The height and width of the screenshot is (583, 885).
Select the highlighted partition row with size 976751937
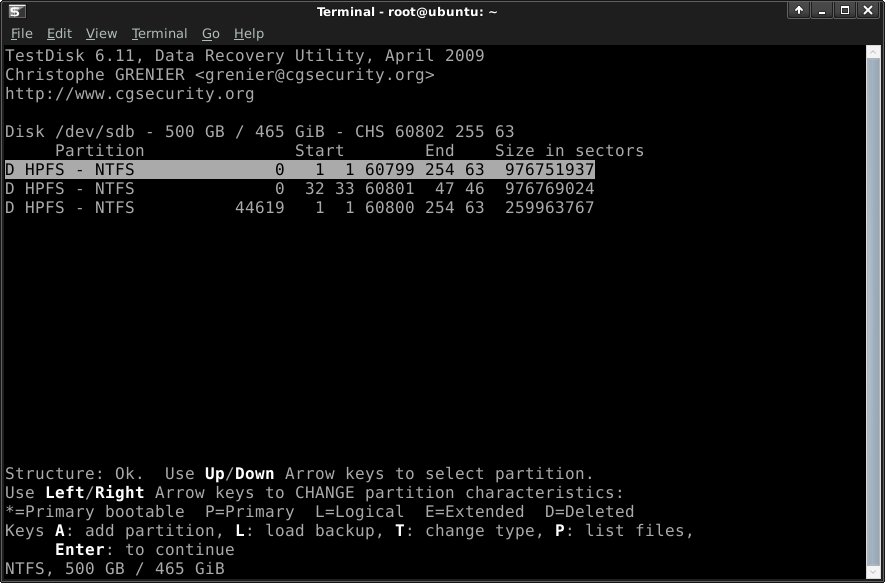(x=300, y=170)
